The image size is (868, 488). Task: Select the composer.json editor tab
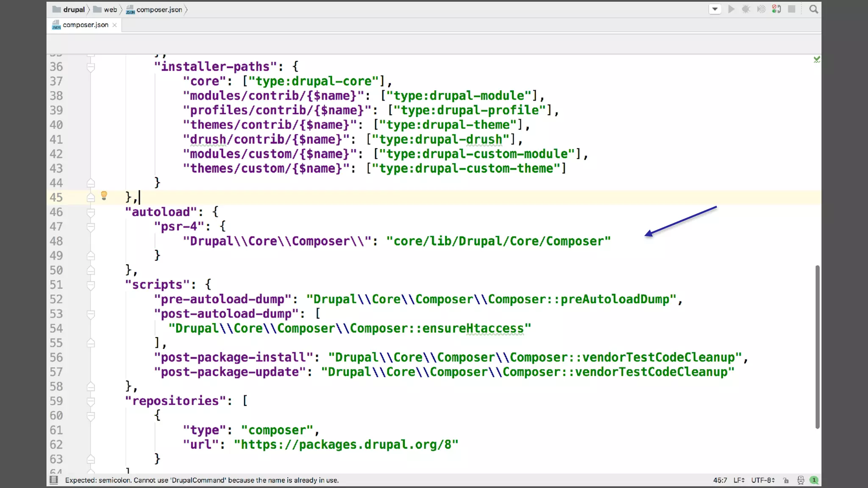[x=85, y=25]
